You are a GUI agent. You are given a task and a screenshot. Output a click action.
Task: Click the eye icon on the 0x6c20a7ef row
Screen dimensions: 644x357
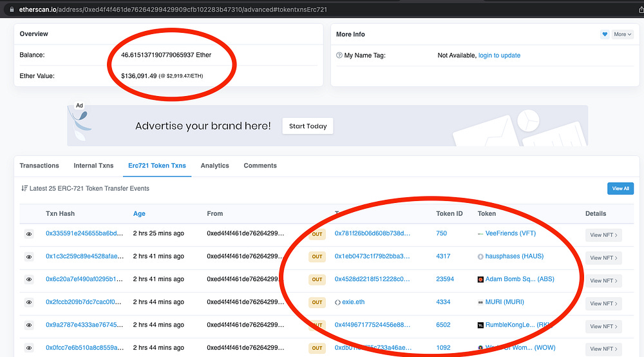click(x=29, y=280)
